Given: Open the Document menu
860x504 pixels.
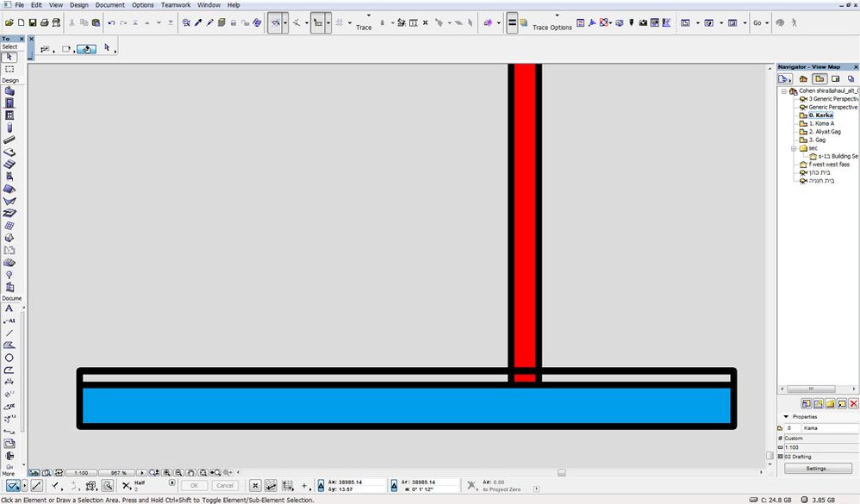Looking at the screenshot, I should coord(110,5).
